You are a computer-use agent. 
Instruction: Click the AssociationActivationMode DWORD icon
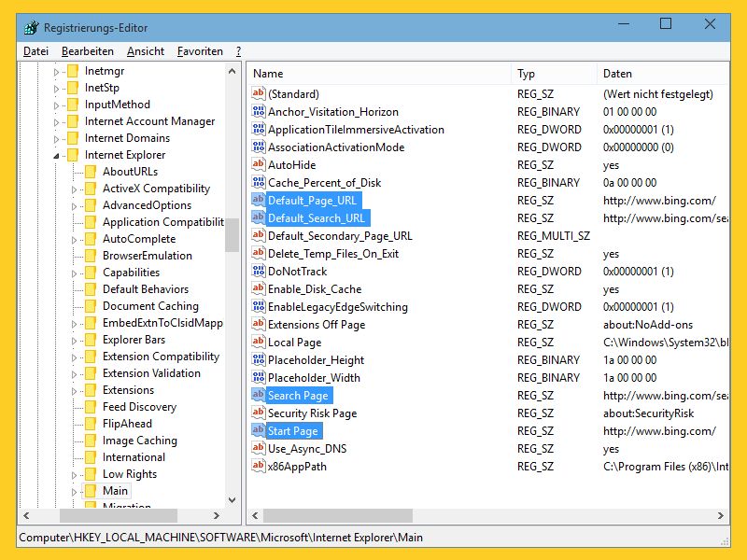coord(259,147)
